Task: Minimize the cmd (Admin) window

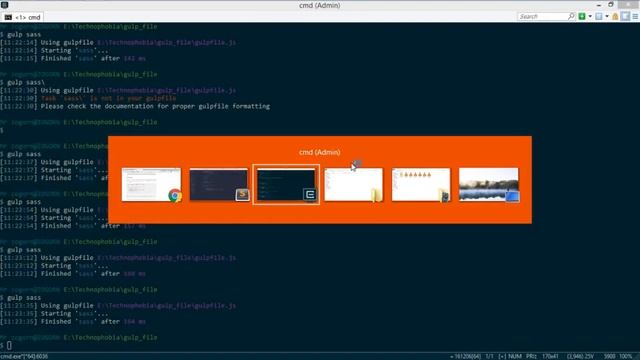Action: click(598, 5)
